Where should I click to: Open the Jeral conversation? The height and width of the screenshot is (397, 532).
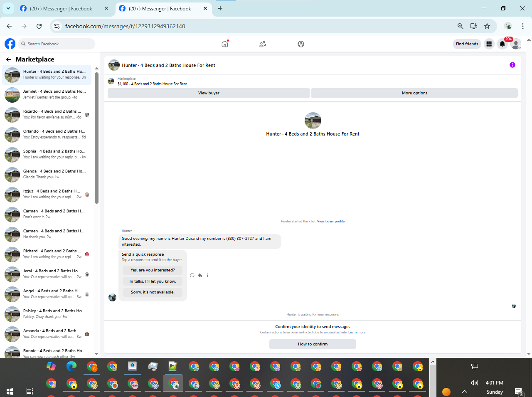tap(47, 274)
